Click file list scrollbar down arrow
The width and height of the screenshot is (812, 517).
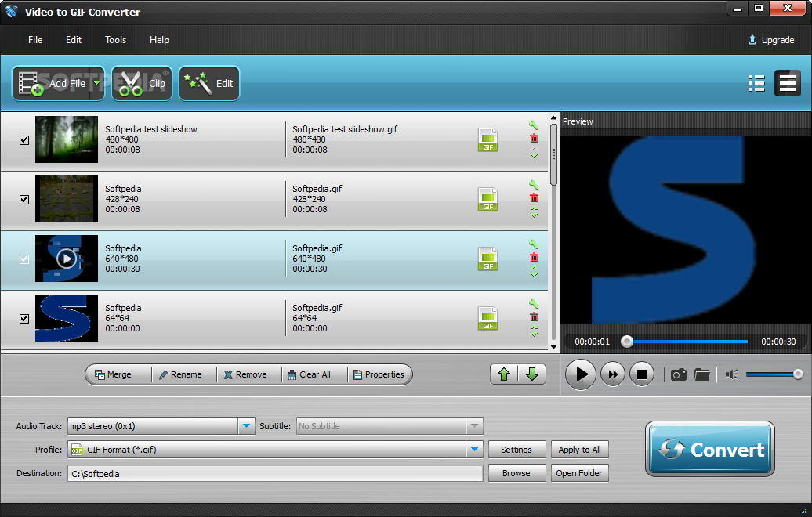tap(553, 347)
